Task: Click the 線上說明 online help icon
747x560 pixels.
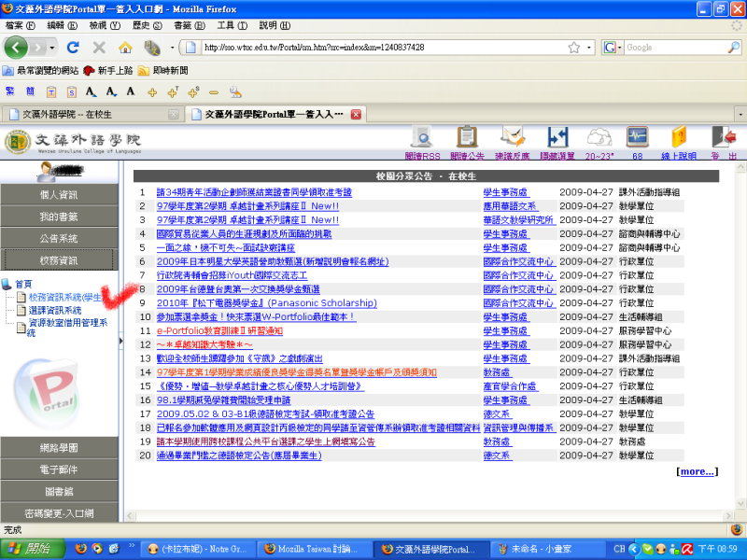Action: (x=679, y=144)
